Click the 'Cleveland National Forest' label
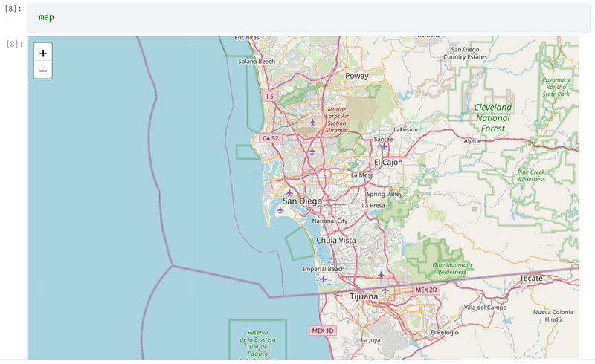This screenshot has width=595, height=364. (x=493, y=118)
